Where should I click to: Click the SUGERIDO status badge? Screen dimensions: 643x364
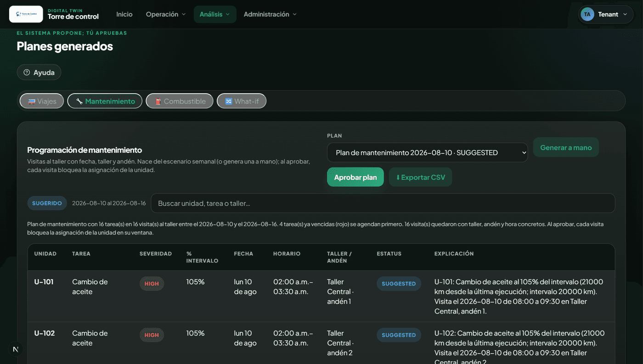(x=47, y=203)
